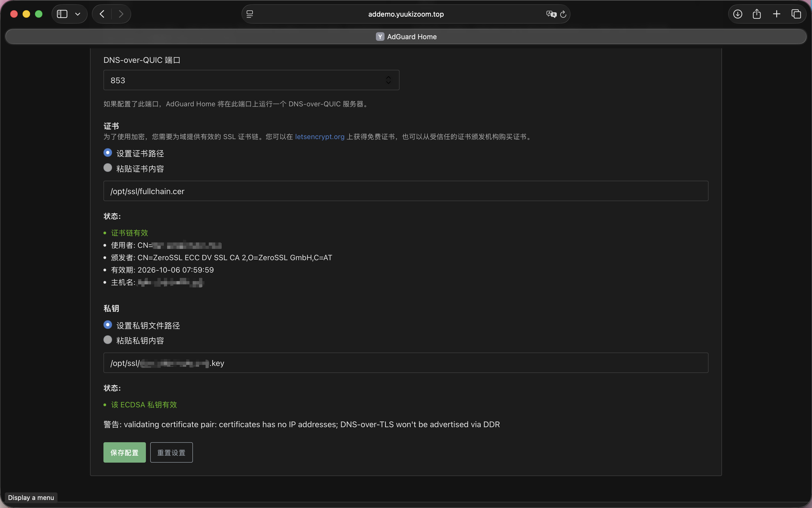Click the 重置设置 button
This screenshot has height=508, width=812.
pyautogui.click(x=171, y=452)
